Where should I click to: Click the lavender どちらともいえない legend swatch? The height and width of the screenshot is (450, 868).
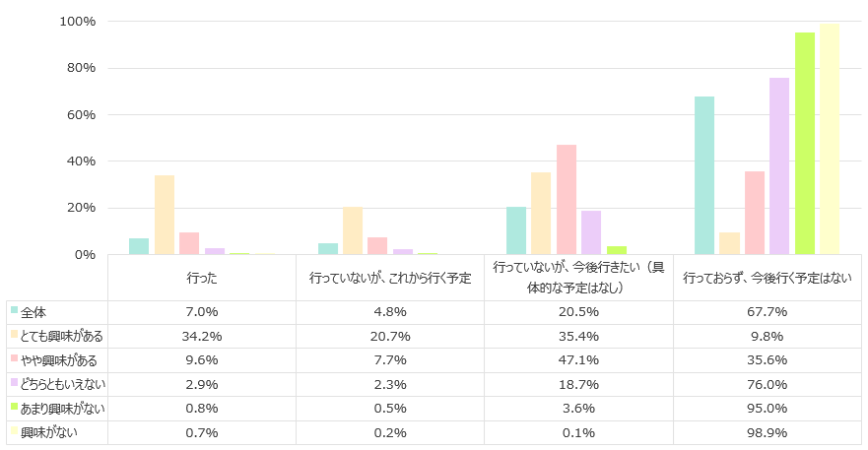click(x=14, y=382)
